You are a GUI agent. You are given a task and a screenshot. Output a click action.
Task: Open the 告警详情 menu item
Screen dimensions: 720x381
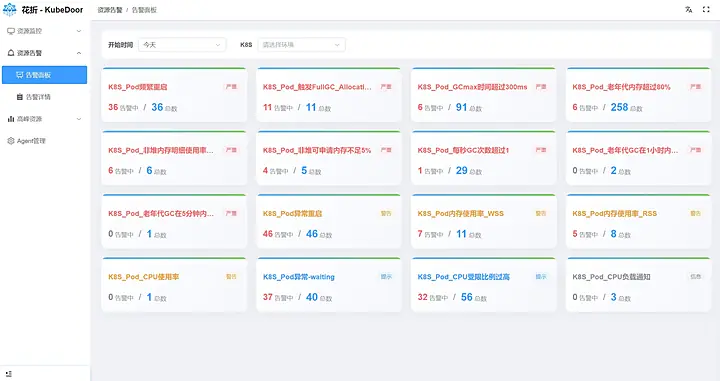click(x=45, y=97)
